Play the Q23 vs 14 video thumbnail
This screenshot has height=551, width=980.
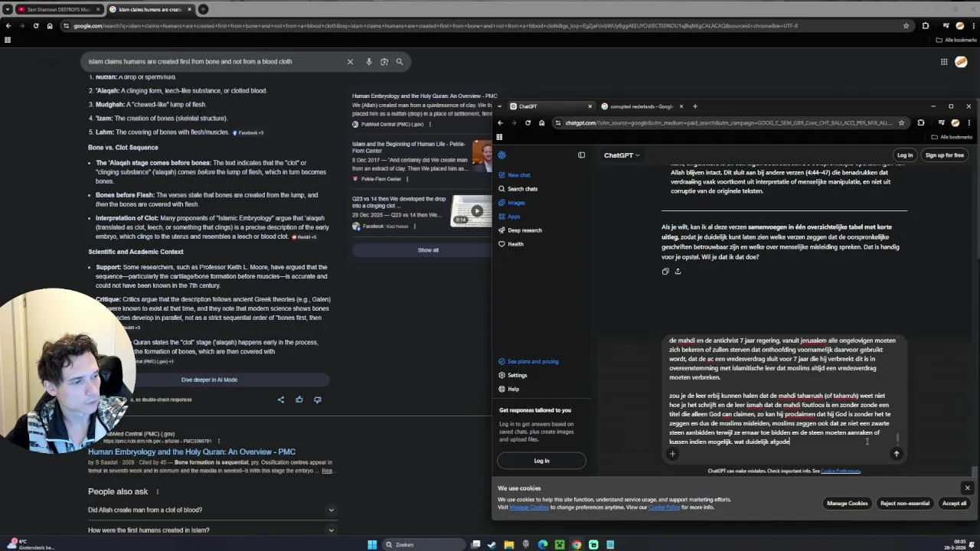pyautogui.click(x=476, y=210)
